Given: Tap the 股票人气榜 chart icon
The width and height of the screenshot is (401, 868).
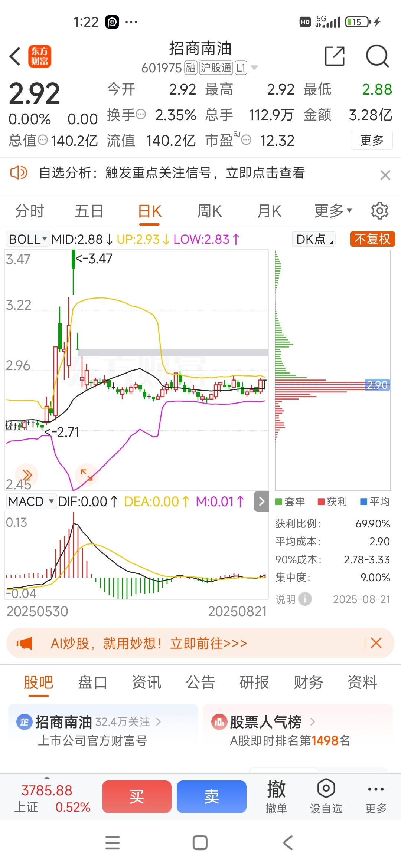Looking at the screenshot, I should 219,722.
